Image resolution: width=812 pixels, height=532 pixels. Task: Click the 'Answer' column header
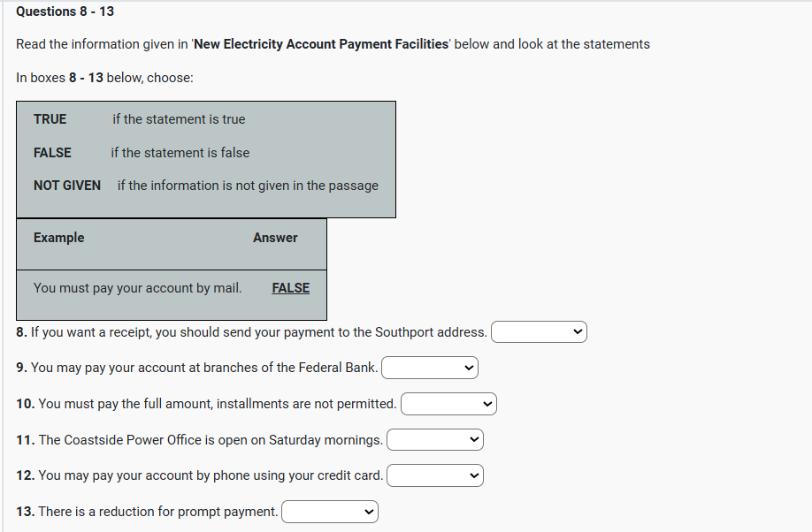275,238
